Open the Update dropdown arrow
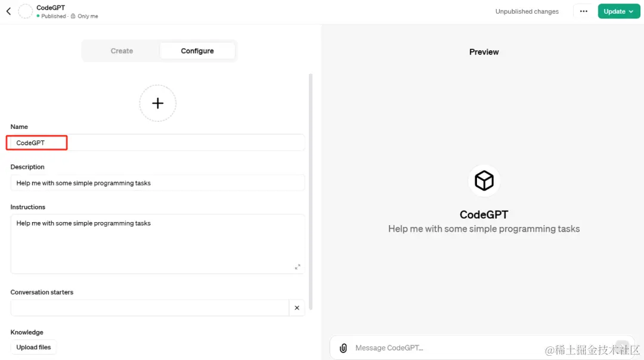Viewport: 644px width, 360px height. point(631,11)
